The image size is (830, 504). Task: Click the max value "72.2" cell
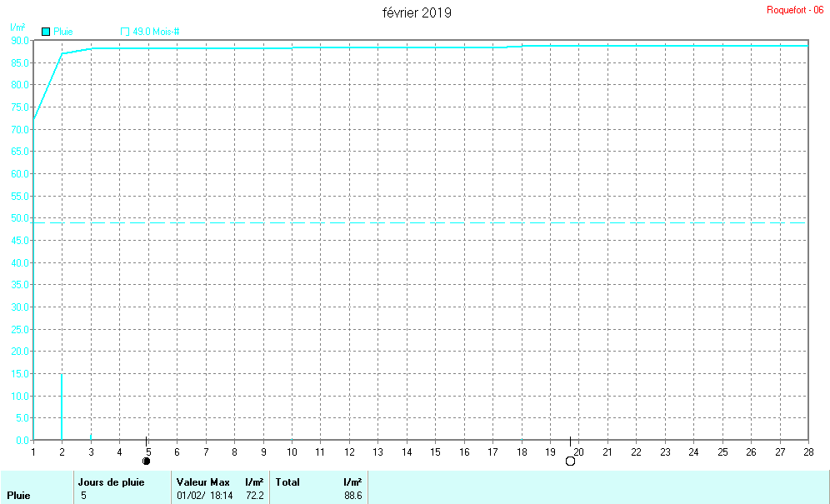255,496
